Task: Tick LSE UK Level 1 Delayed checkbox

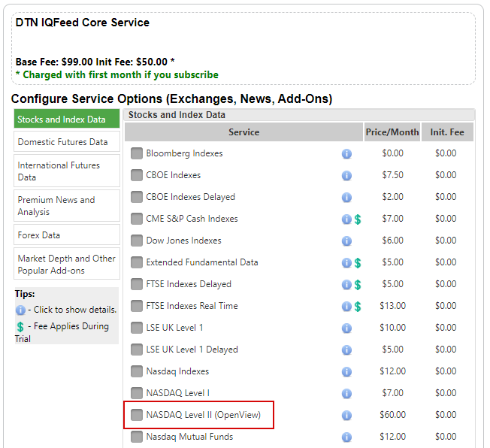Action: point(137,350)
